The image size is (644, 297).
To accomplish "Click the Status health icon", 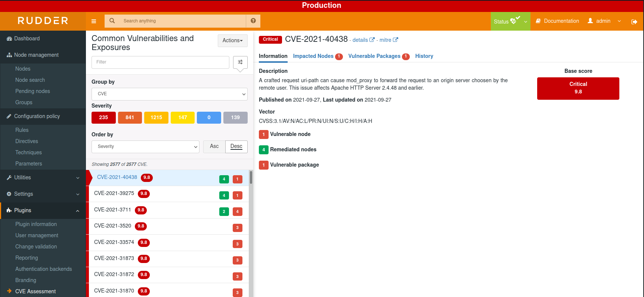I will pyautogui.click(x=515, y=21).
